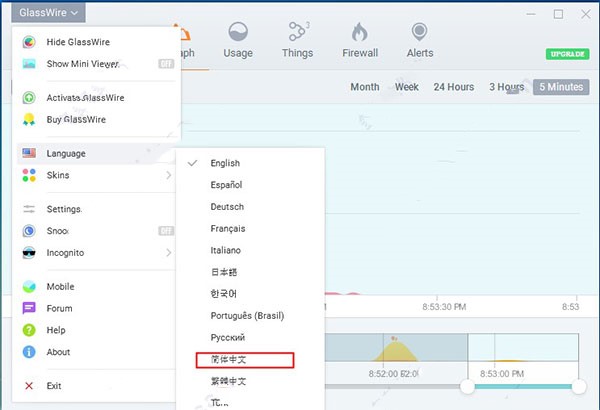
Task: Click the Forum chat icon
Action: pos(29,309)
